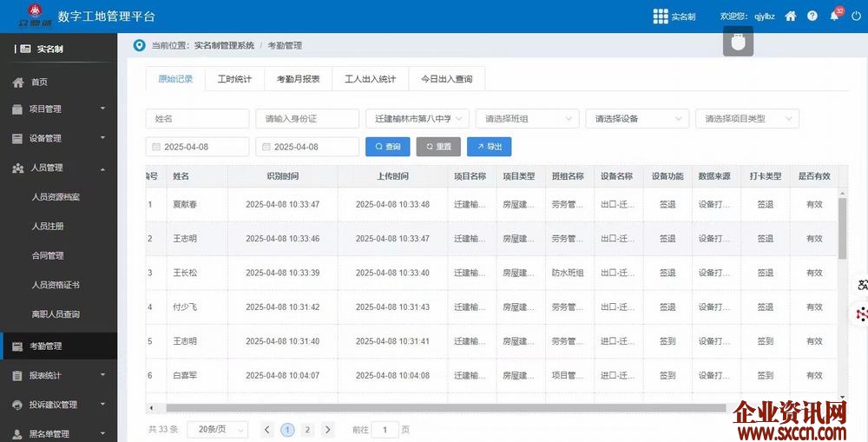Viewport: 868px width, 442px height.
Task: Click the table horizontal scrollbar
Action: pyautogui.click(x=446, y=408)
